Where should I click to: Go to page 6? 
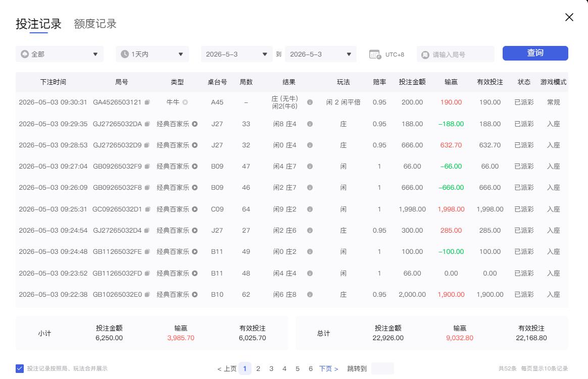[x=311, y=368]
